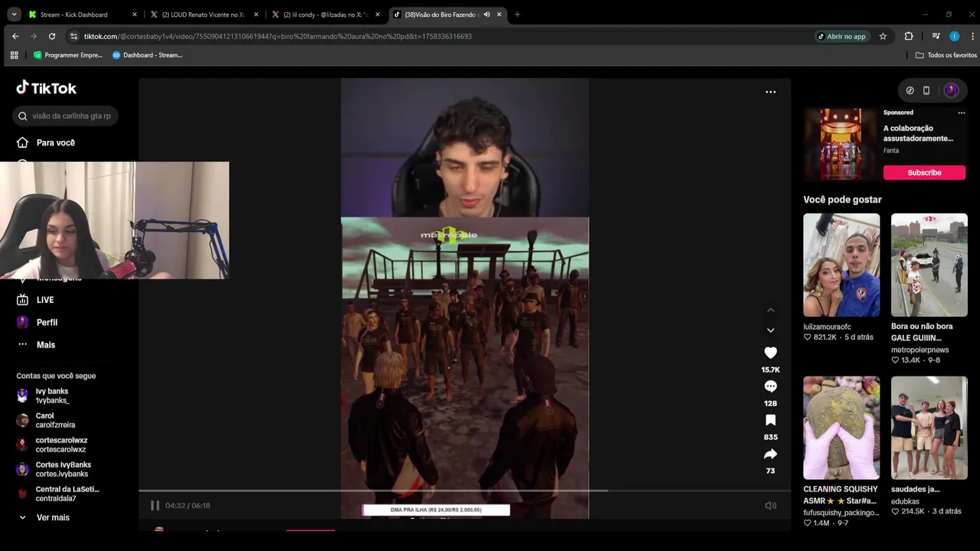The width and height of the screenshot is (980, 551).
Task: Click the get coins icon near avatar
Action: coord(910,90)
